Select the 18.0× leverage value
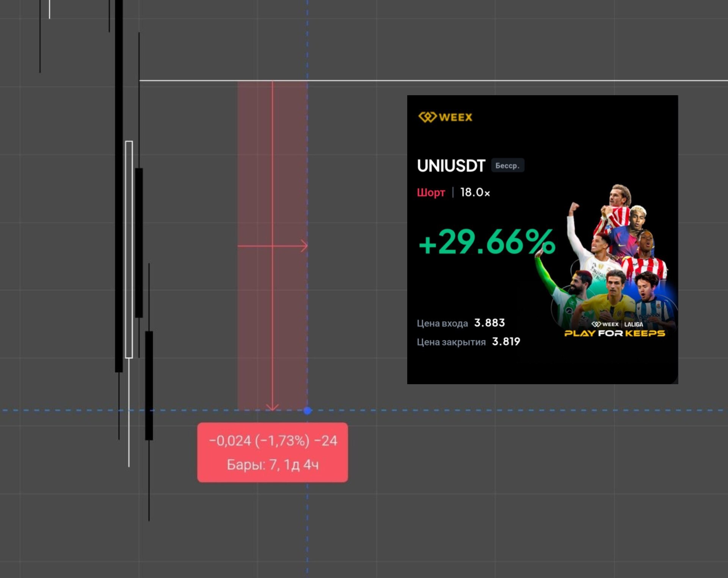This screenshot has width=728, height=578. click(475, 192)
